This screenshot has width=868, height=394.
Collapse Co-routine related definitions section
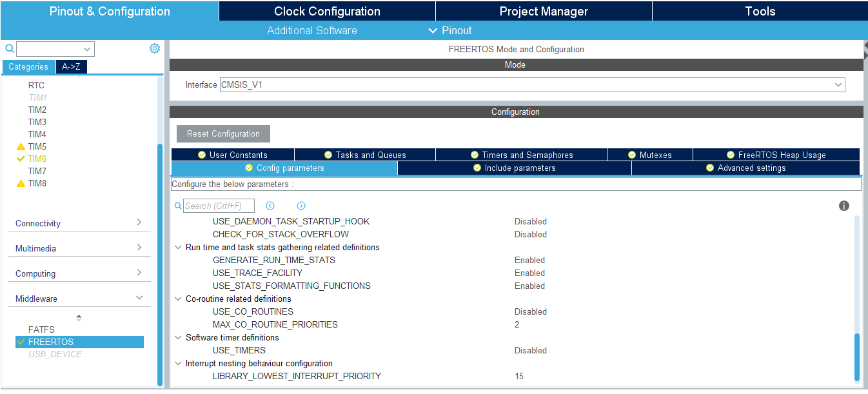click(178, 299)
